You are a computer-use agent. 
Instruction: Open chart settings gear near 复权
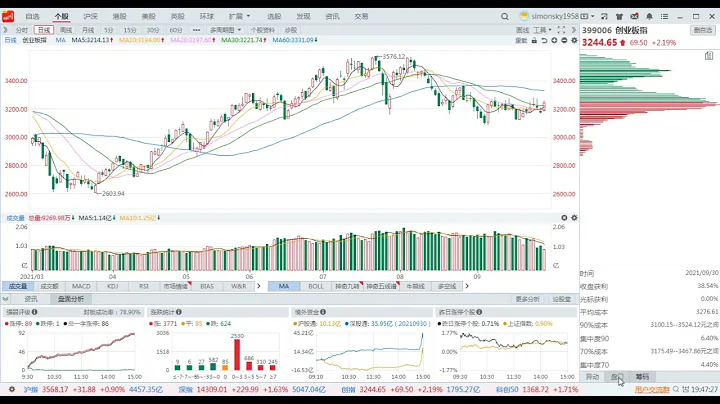pos(574,40)
